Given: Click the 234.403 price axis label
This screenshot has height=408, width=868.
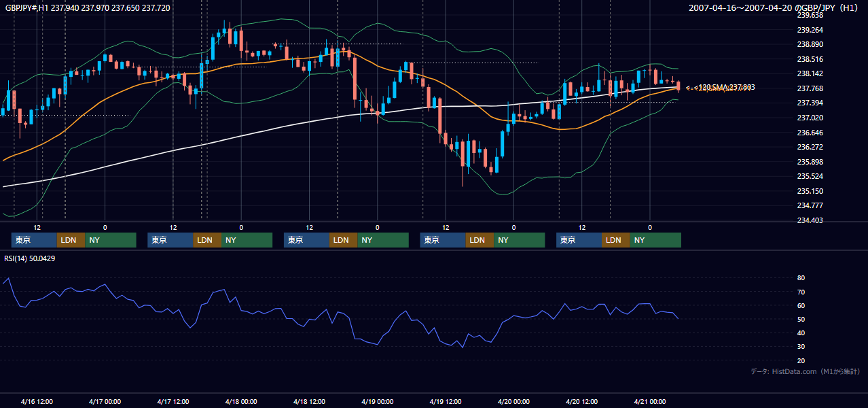Looking at the screenshot, I should pyautogui.click(x=810, y=220).
